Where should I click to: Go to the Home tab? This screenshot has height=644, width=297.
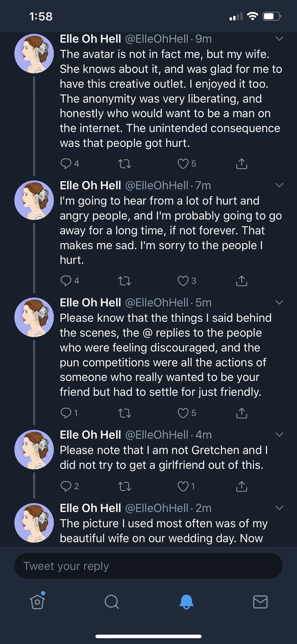tap(37, 601)
